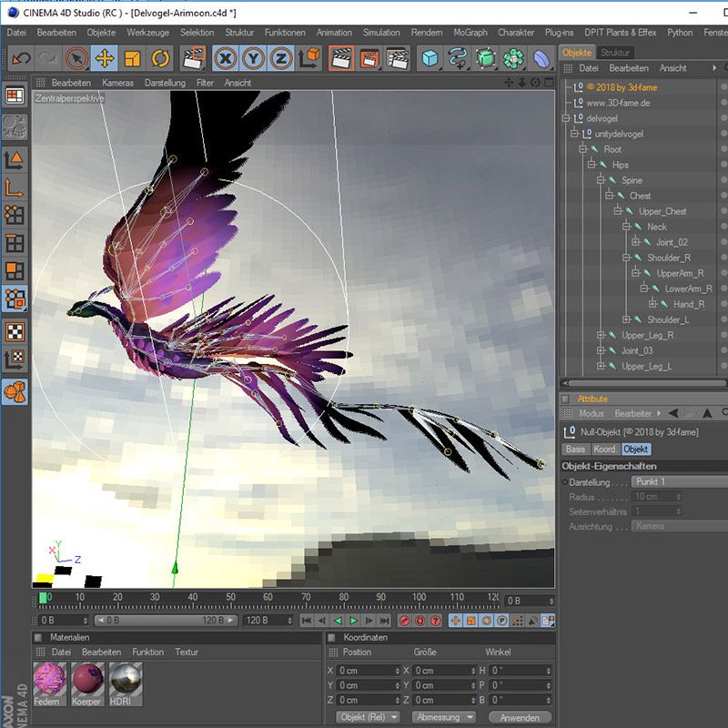Viewport: 728px width, 728px height.
Task: Click the Undo arrow icon
Action: point(21,59)
